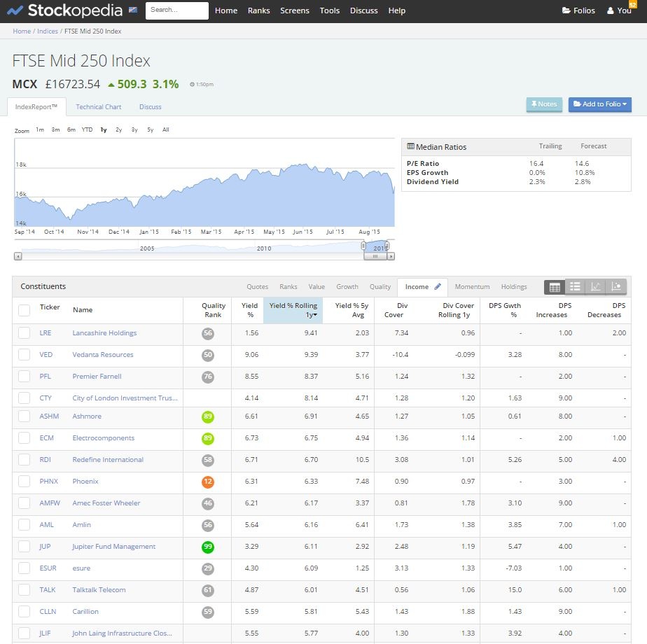Click the pencil edit icon on Income tab
This screenshot has width=647, height=644.
438,286
